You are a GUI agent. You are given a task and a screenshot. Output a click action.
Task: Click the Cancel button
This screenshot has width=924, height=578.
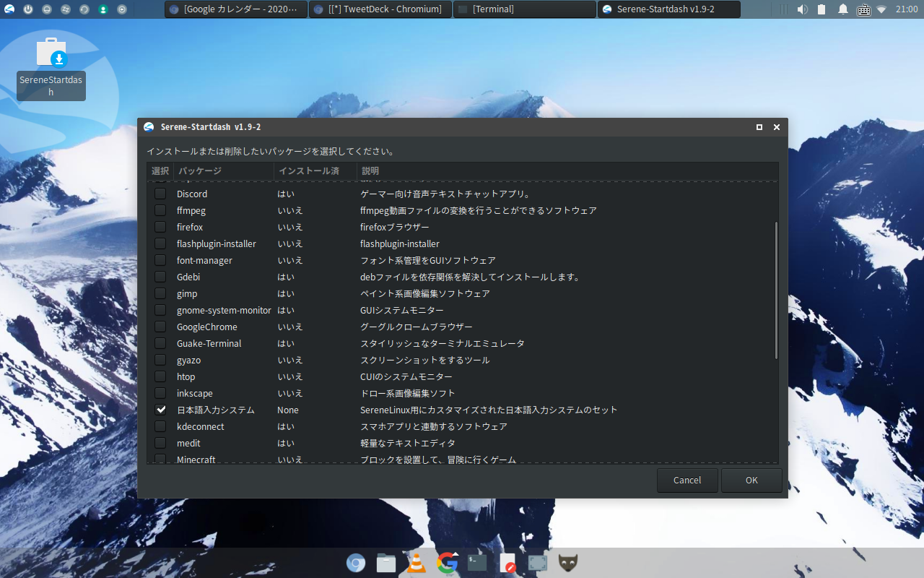point(687,480)
